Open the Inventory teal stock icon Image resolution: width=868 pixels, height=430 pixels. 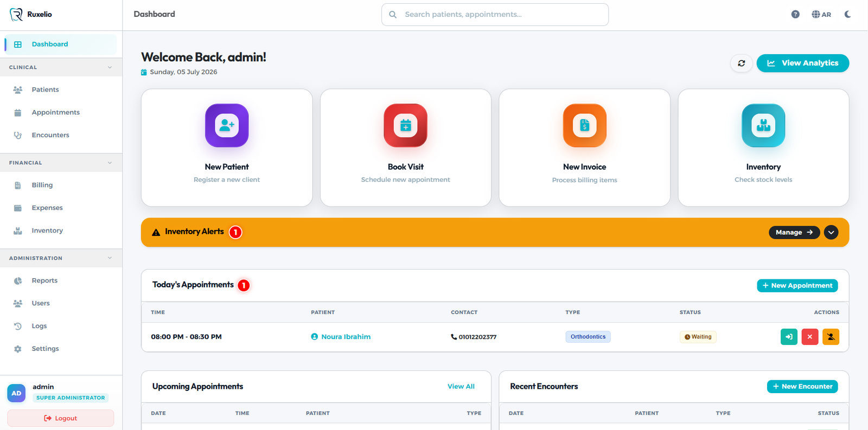[x=763, y=125]
